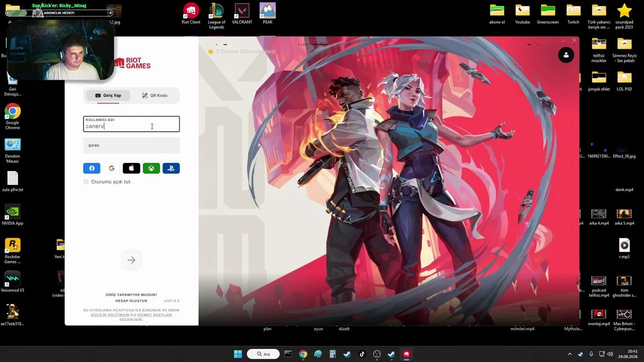The height and width of the screenshot is (362, 644).
Task: Click the arrow login submit button
Action: (x=131, y=260)
